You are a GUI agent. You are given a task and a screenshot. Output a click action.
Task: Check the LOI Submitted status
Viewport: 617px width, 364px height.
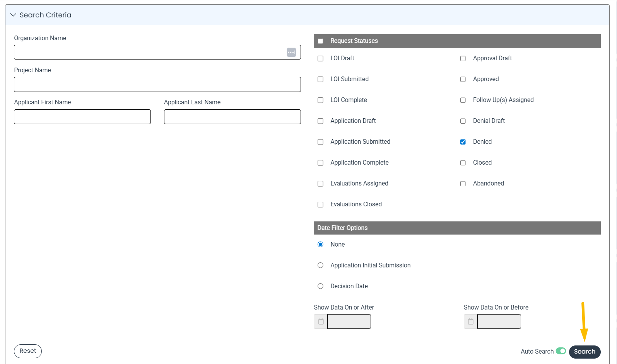coord(320,79)
